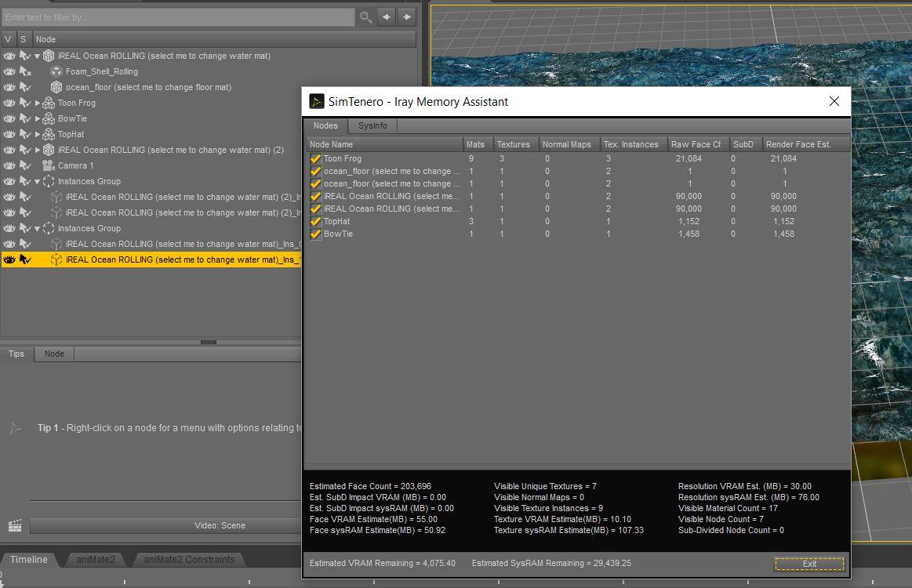The image size is (912, 588).
Task: Hide the Toon Frog node with eye icon
Action: (x=9, y=103)
